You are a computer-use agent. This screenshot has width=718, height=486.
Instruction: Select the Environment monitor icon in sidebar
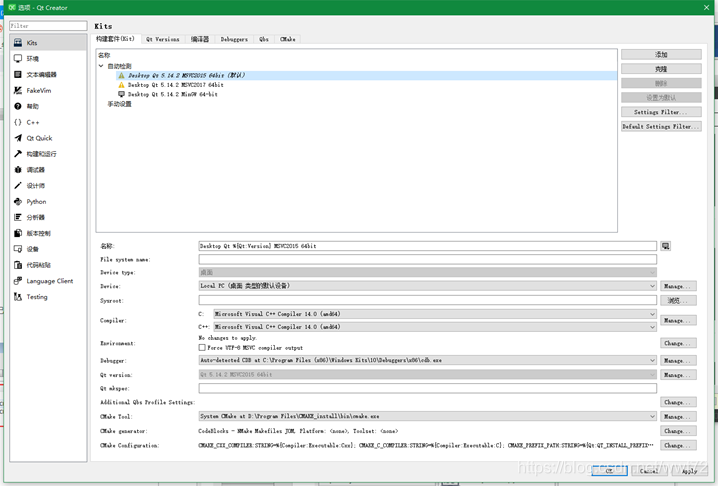pyautogui.click(x=18, y=58)
